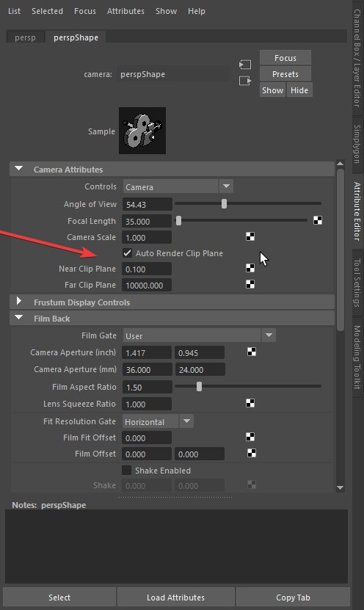Click the map button next to Film Offset
Viewport: 364px width, 610px height.
(252, 453)
